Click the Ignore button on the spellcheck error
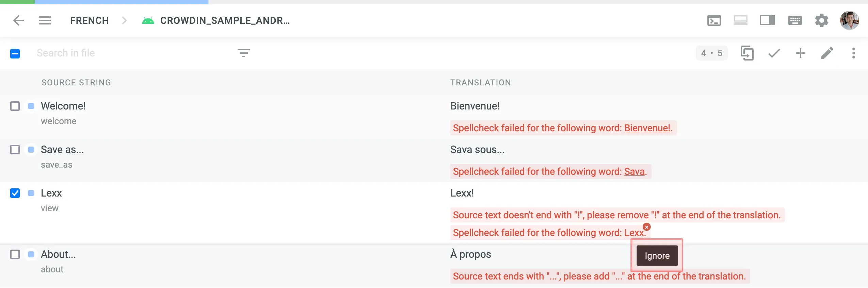The height and width of the screenshot is (288, 868). [x=656, y=255]
